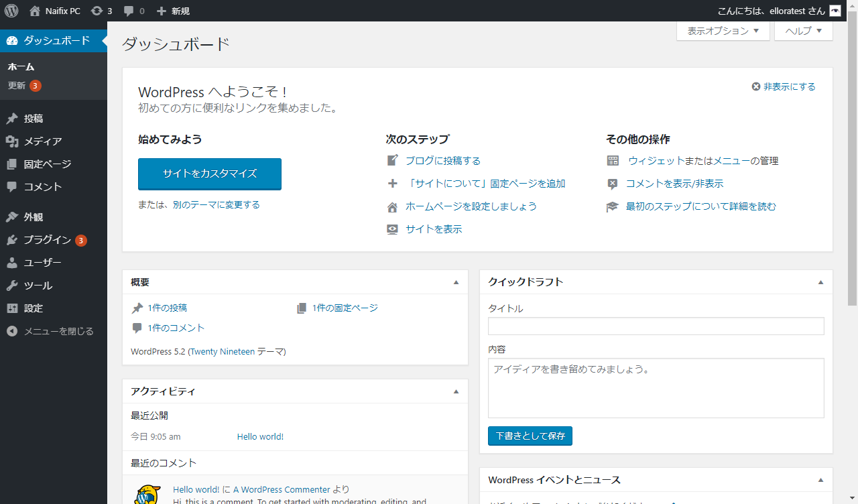This screenshot has height=504, width=858.
Task: Open the comments bubble icon showing 0
Action: pyautogui.click(x=129, y=11)
